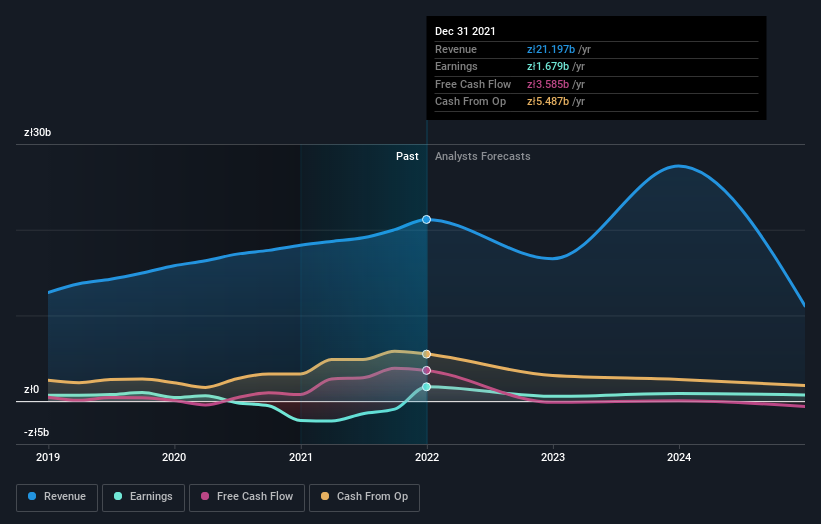The image size is (821, 524).
Task: Click the 2024 x-axis label
Action: point(679,457)
